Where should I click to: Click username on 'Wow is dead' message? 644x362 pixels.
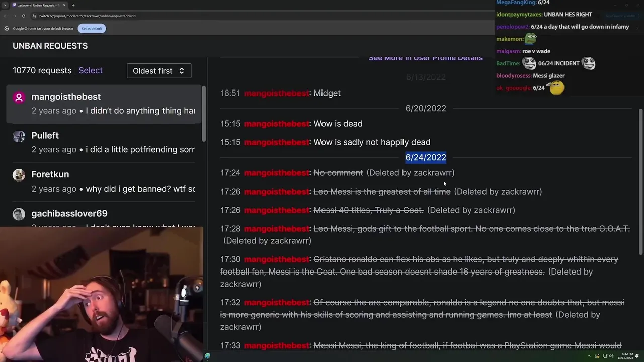pos(276,124)
